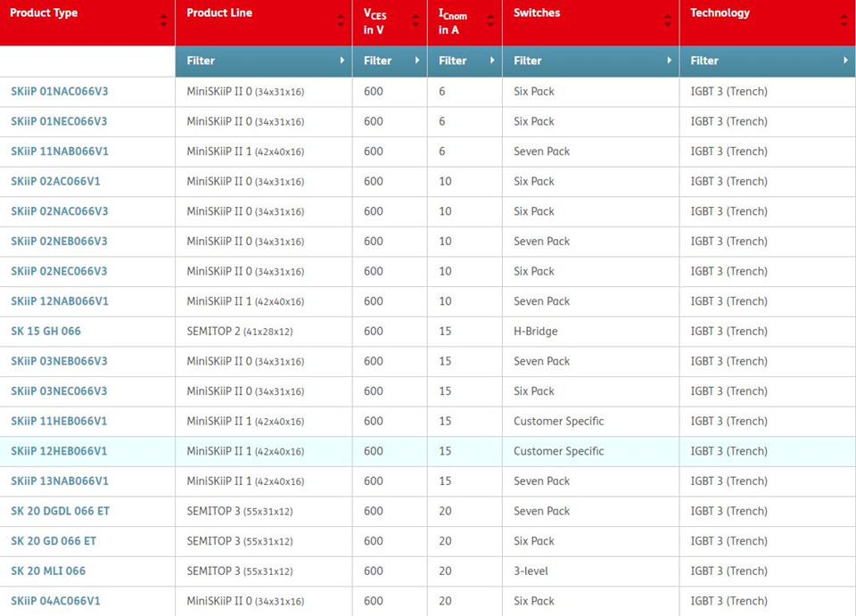The image size is (856, 616).
Task: Sort by VCES in V arrows icon
Action: (416, 21)
